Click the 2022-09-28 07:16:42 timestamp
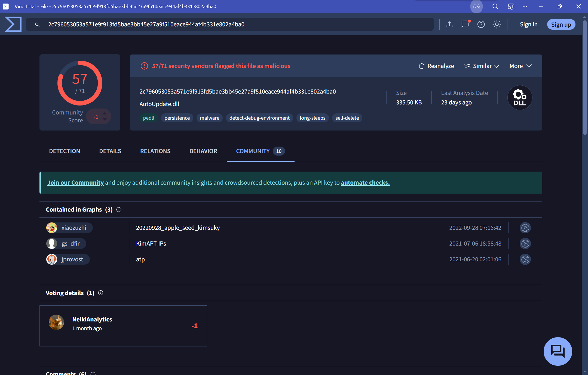 click(x=475, y=228)
